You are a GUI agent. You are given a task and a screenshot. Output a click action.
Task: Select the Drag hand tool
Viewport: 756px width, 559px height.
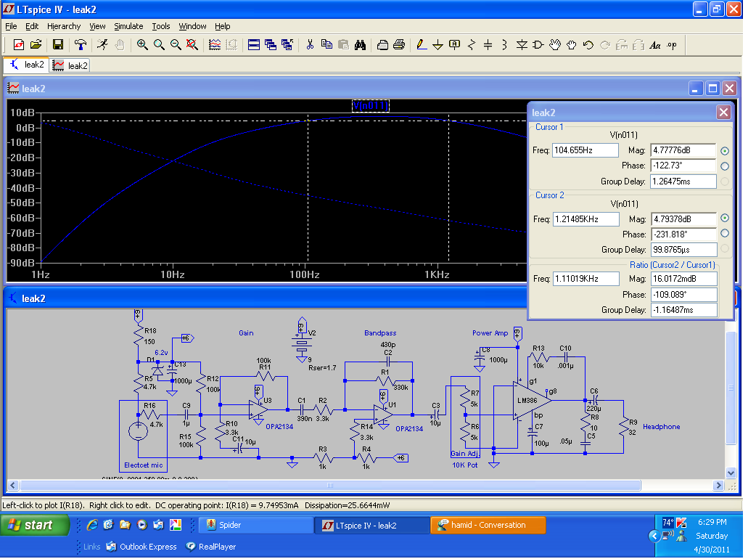pyautogui.click(x=571, y=45)
